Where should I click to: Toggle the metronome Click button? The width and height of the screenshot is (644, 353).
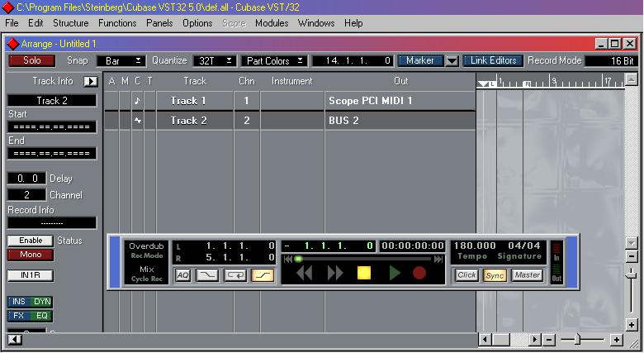tap(466, 274)
